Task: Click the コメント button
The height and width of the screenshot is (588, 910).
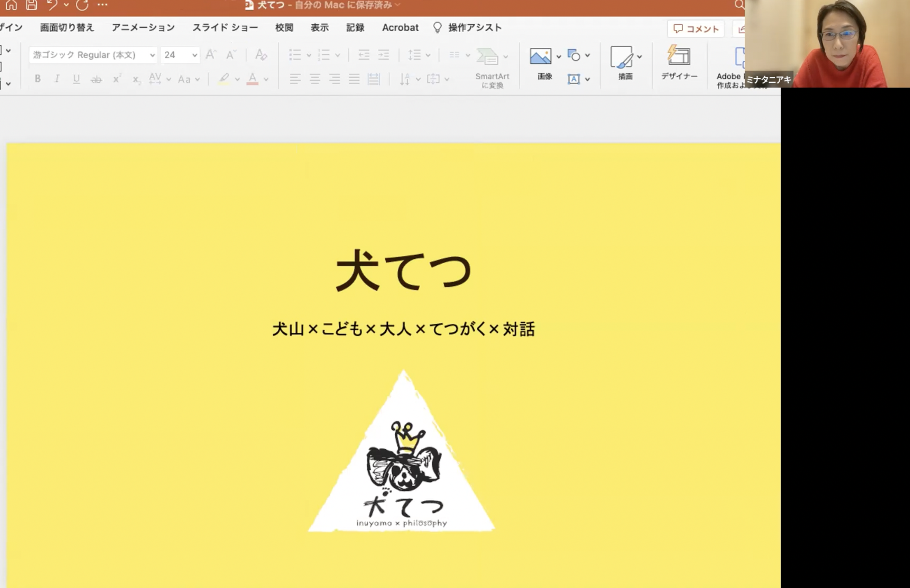Action: point(695,29)
